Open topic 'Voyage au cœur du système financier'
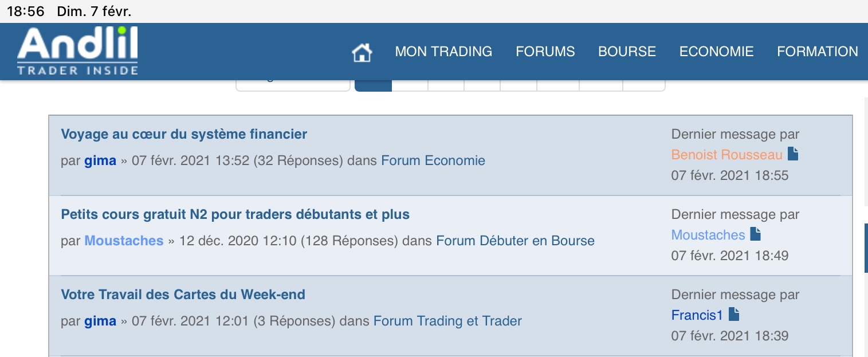This screenshot has height=357, width=868. 184,134
